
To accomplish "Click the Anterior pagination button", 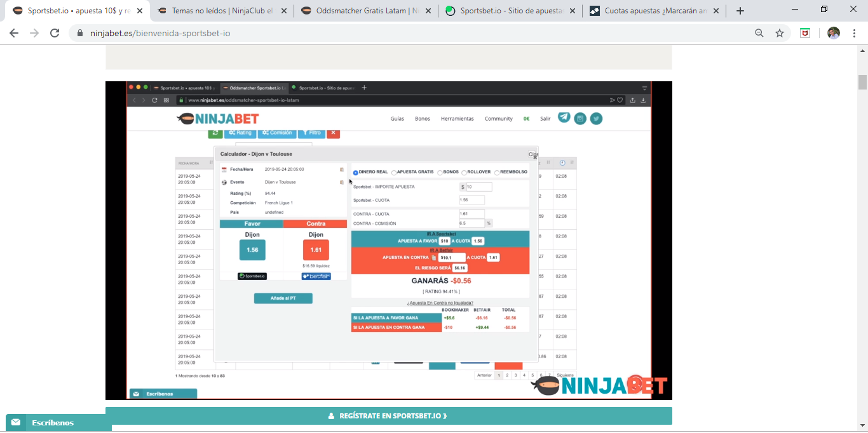I will point(484,375).
